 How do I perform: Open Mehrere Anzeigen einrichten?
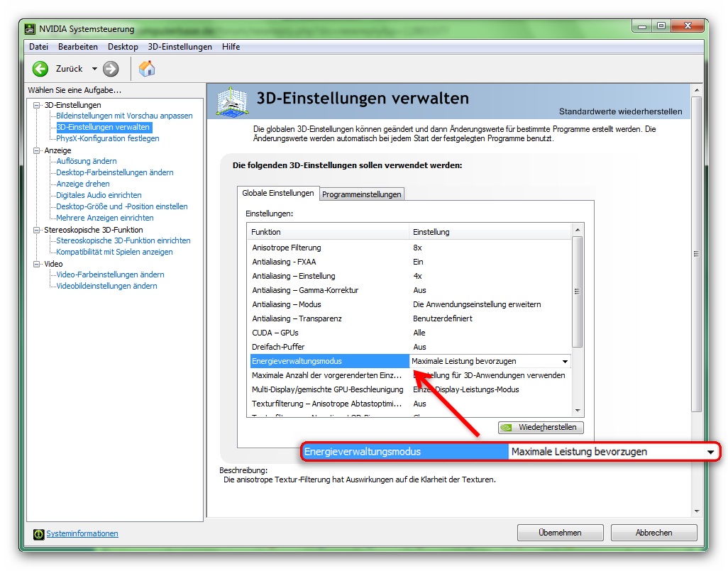(x=105, y=218)
